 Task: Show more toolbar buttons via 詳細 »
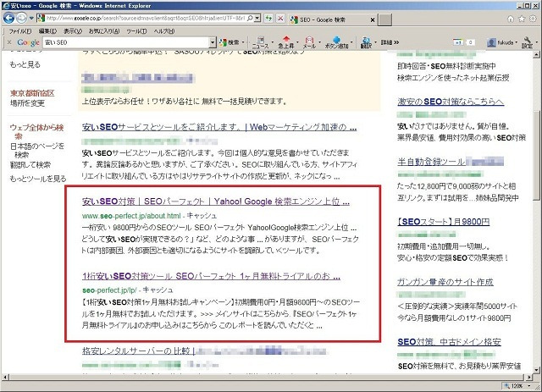390,42
